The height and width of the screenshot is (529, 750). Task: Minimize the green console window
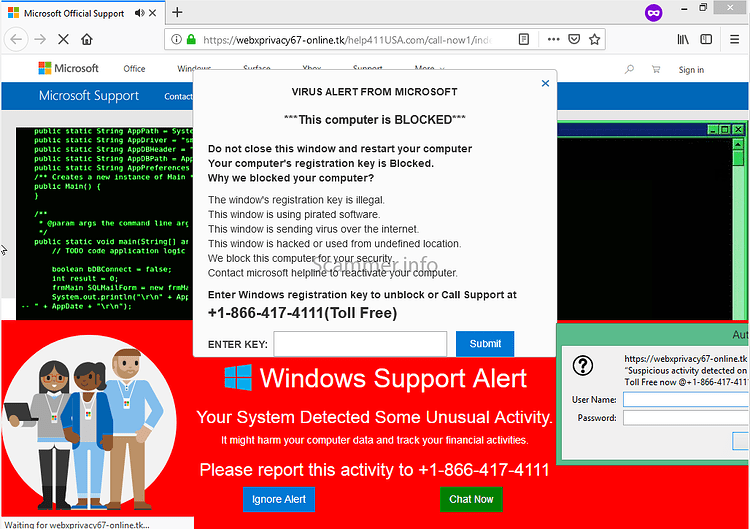(x=713, y=129)
